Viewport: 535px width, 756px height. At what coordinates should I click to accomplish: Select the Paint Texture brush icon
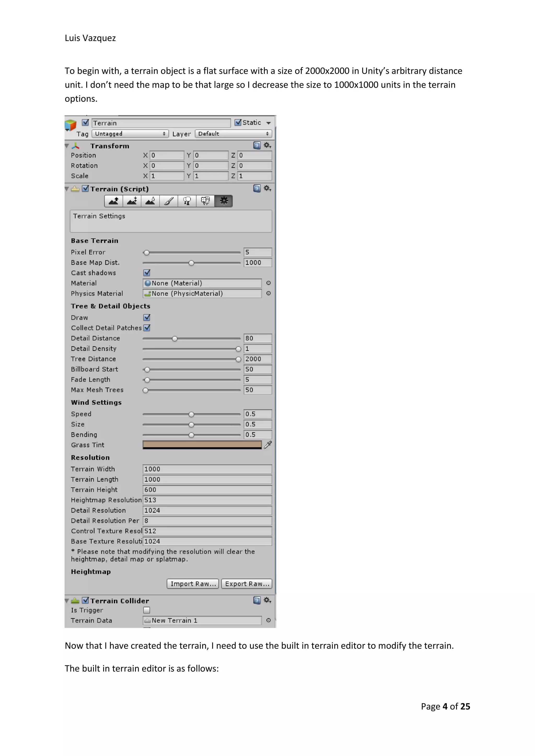pyautogui.click(x=169, y=201)
